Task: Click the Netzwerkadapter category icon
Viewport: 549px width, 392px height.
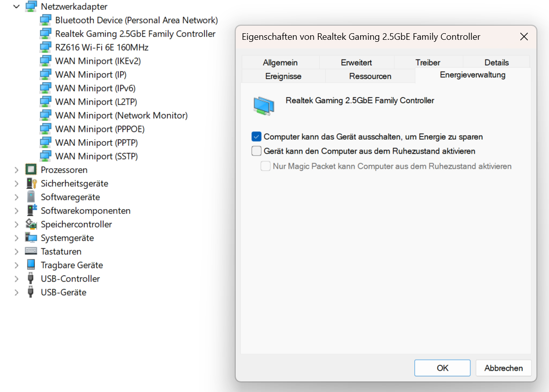Action: 31,7
